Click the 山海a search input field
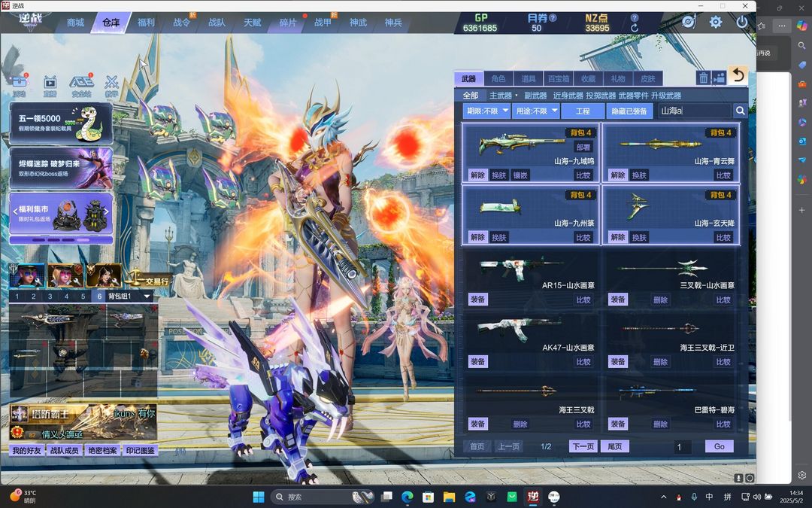Image resolution: width=812 pixels, height=508 pixels. point(695,111)
